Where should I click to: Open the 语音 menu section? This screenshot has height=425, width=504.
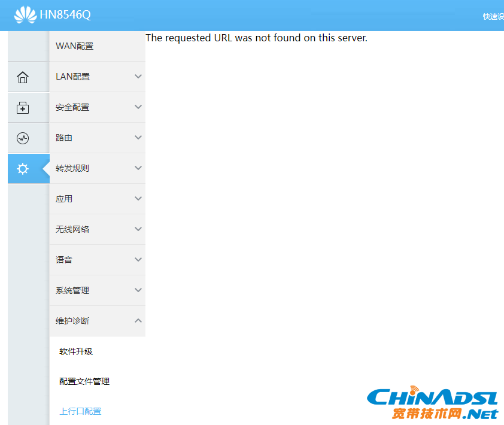click(98, 260)
